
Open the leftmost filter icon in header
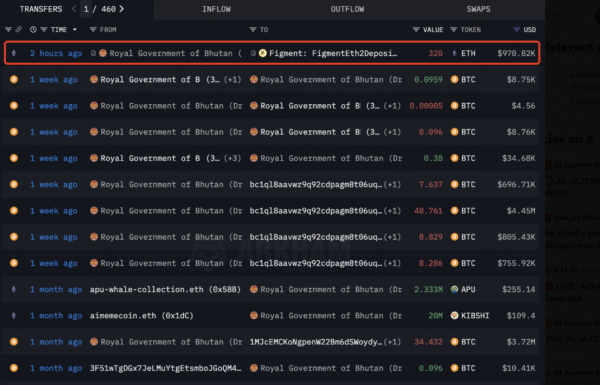8,29
